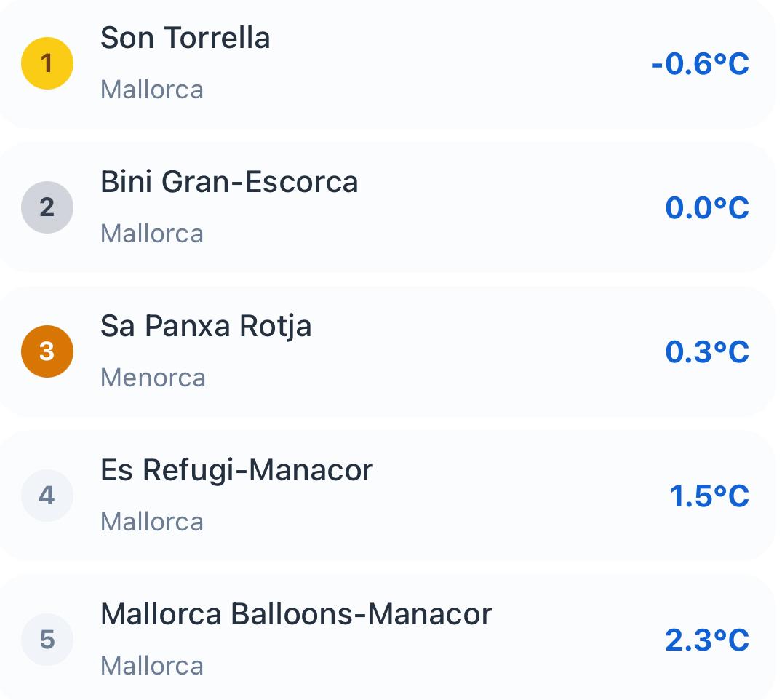Click the gold rank 1 badge
Image resolution: width=782 pixels, height=700 pixels.
point(47,64)
